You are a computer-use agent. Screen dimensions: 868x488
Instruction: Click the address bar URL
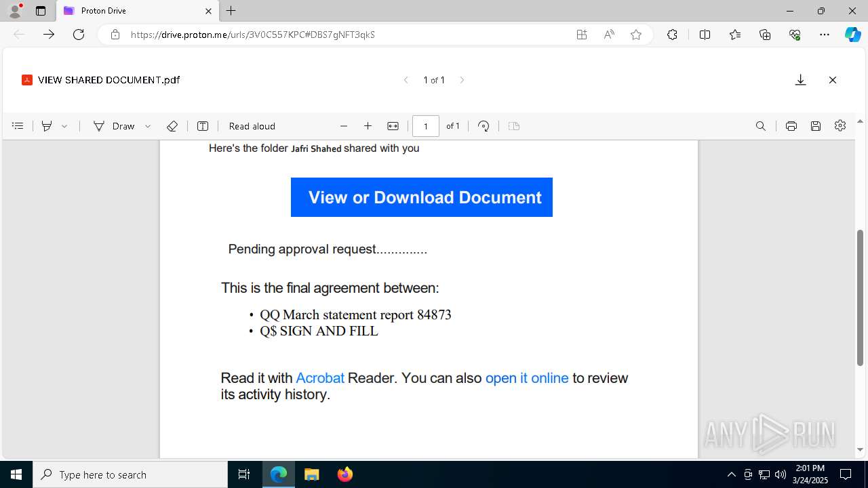click(252, 35)
